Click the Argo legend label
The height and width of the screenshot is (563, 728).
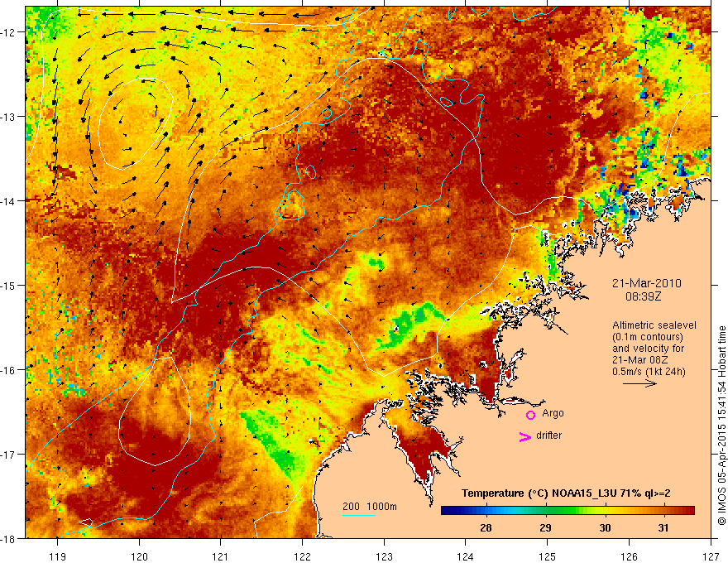pyautogui.click(x=553, y=413)
